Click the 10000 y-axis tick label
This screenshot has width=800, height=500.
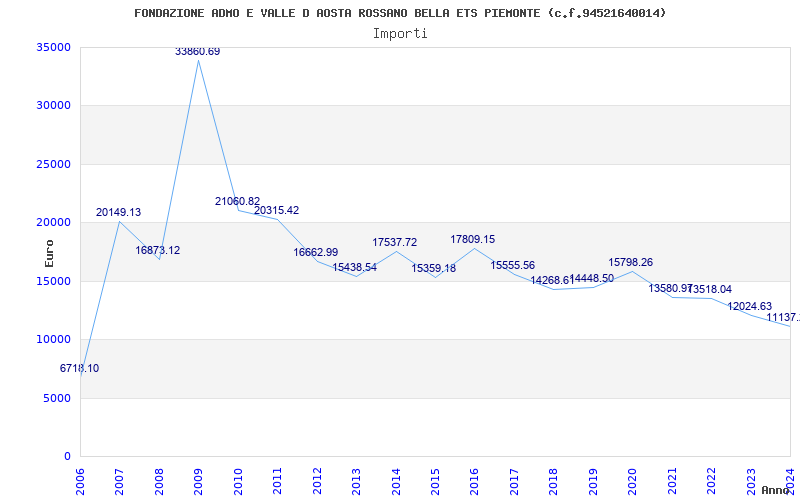(53, 339)
